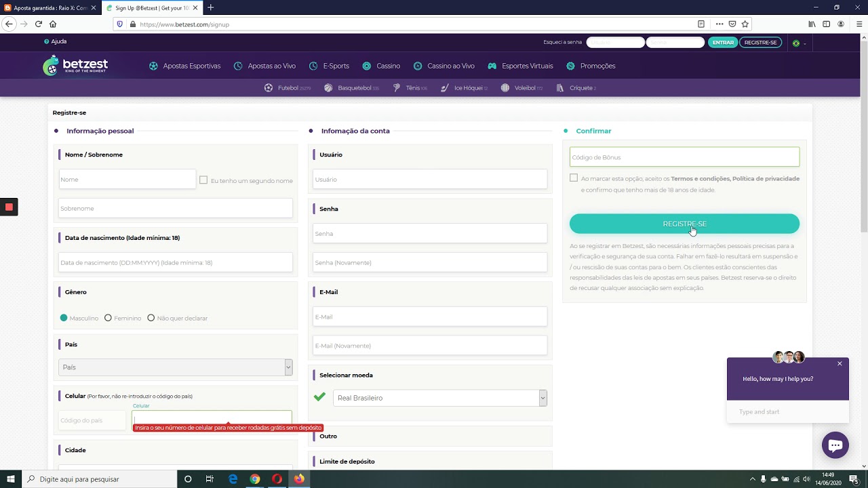Open the Firefox hamburger menu
868x488 pixels.
[x=859, y=24]
